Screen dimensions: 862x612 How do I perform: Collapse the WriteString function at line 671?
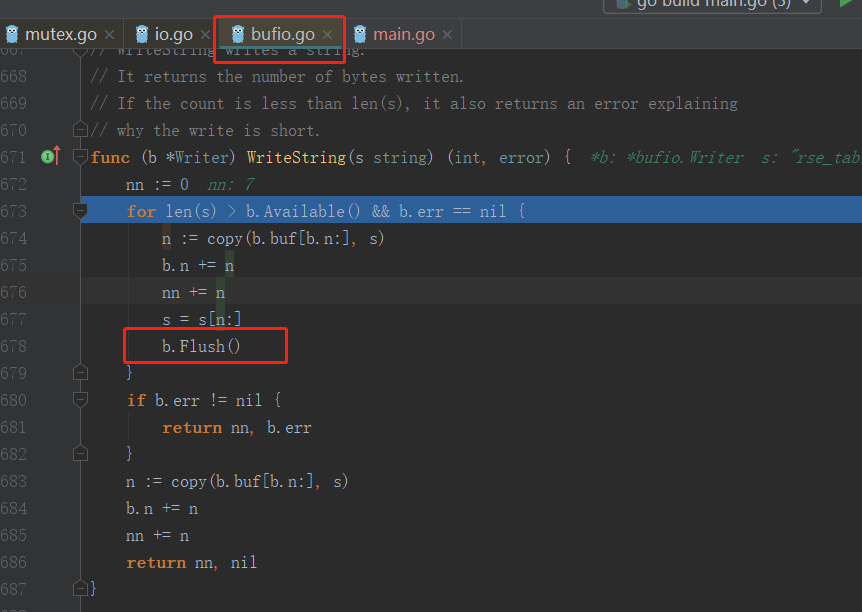tap(80, 157)
